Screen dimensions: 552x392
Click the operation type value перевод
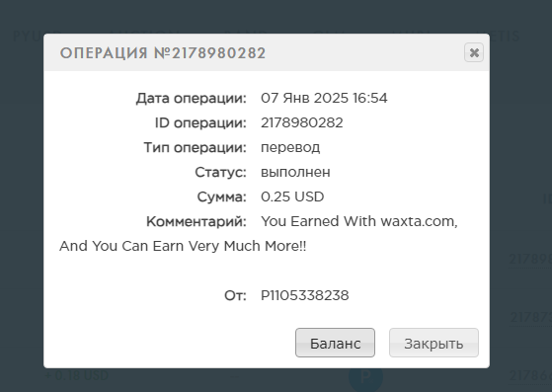290,147
